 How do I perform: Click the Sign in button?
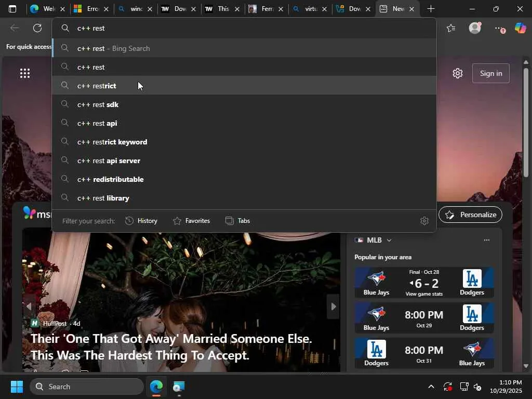tap(490, 73)
